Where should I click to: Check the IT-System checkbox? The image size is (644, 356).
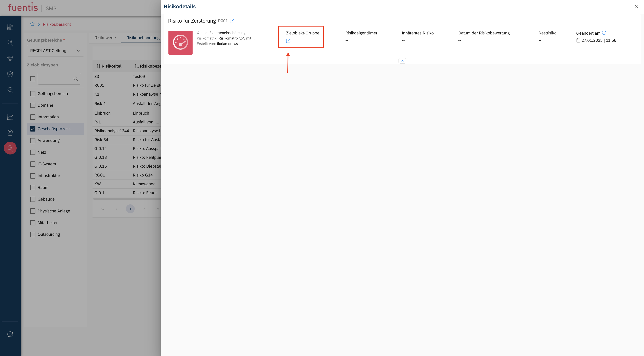coord(33,164)
